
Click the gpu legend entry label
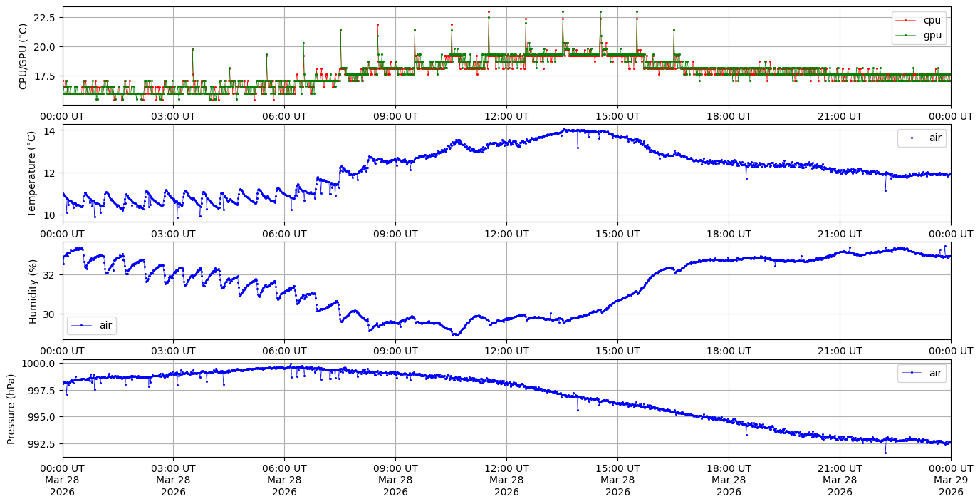(932, 34)
